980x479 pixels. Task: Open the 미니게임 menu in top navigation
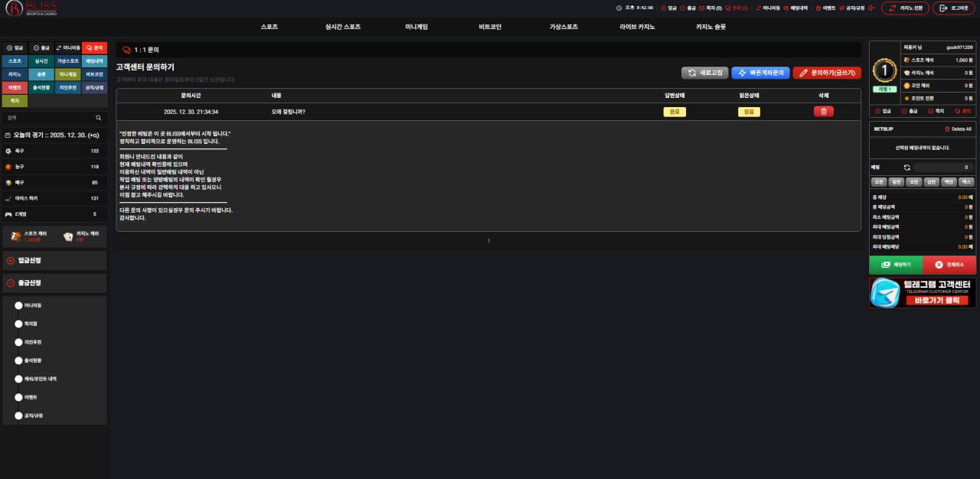(x=416, y=27)
